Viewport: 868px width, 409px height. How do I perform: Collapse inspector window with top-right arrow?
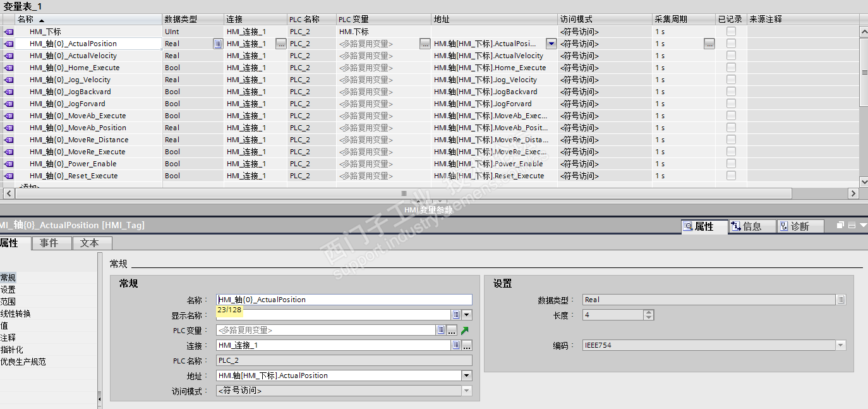coord(863,225)
